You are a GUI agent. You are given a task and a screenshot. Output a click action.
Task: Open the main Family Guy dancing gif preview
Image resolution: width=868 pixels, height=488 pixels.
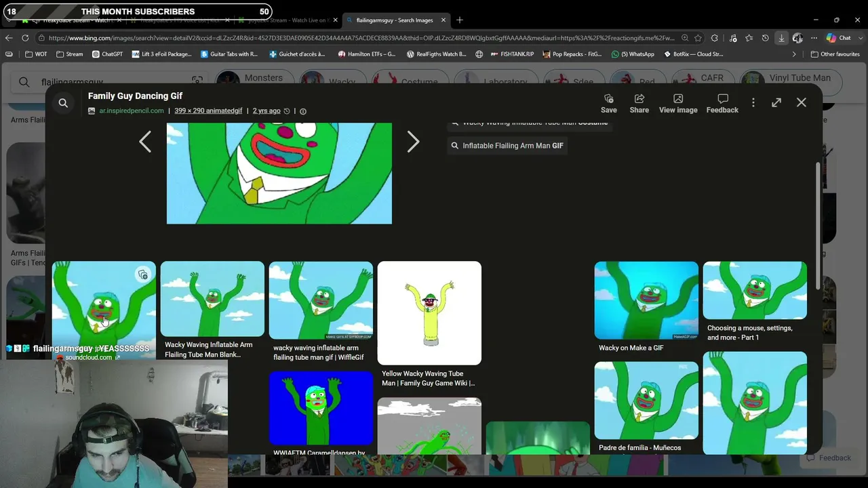[x=279, y=173]
